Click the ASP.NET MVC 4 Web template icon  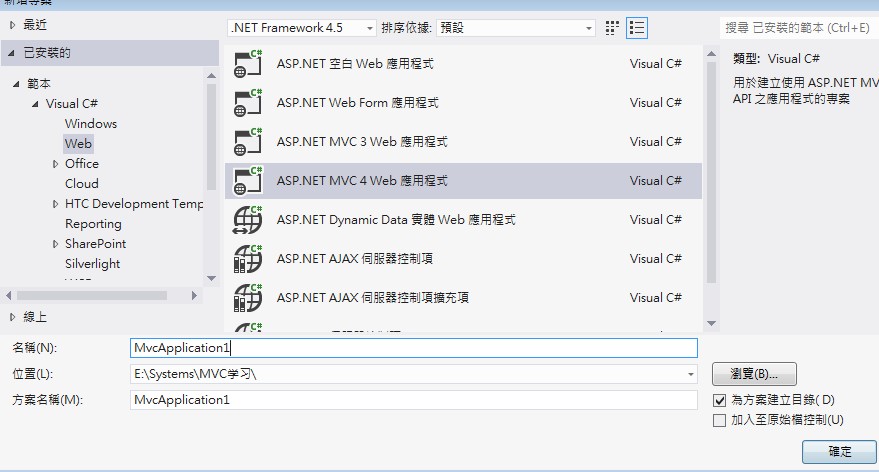(x=248, y=181)
